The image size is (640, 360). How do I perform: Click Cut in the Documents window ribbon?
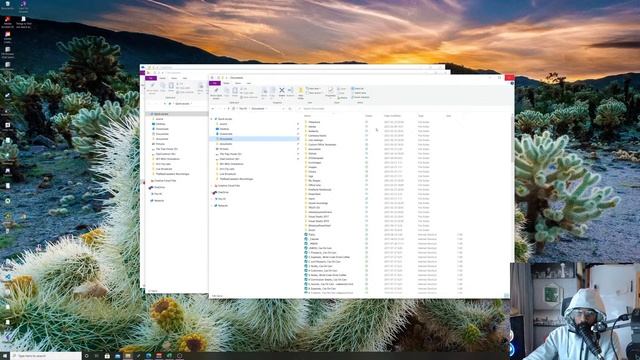(x=244, y=89)
